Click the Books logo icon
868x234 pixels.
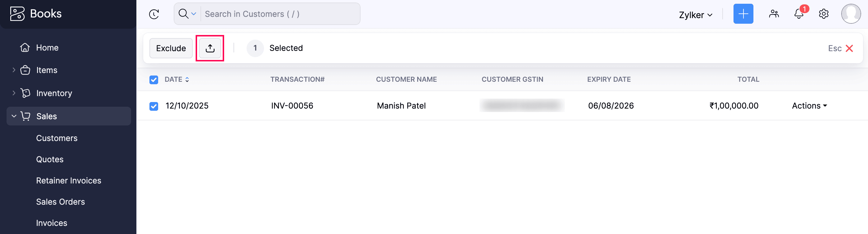pos(17,14)
